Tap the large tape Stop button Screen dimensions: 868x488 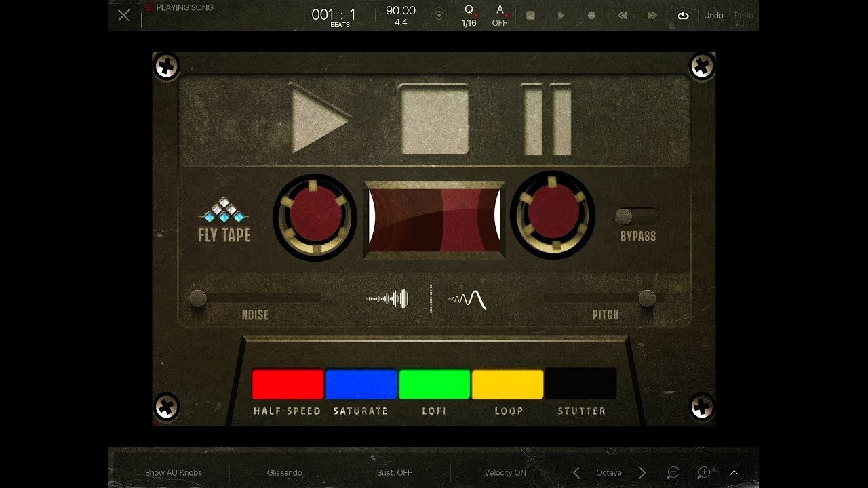coord(434,120)
